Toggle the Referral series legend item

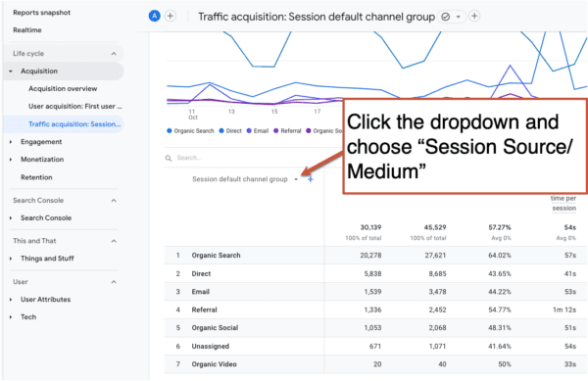(x=287, y=130)
